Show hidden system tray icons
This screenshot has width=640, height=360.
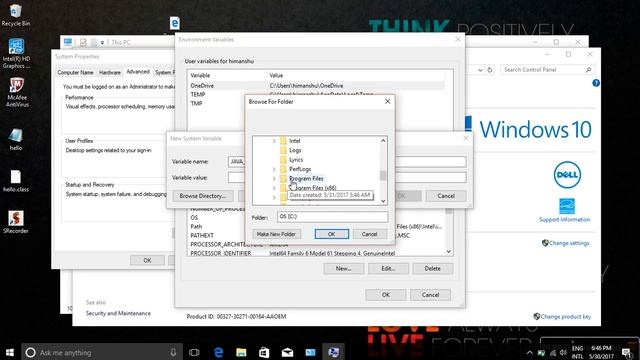point(529,353)
